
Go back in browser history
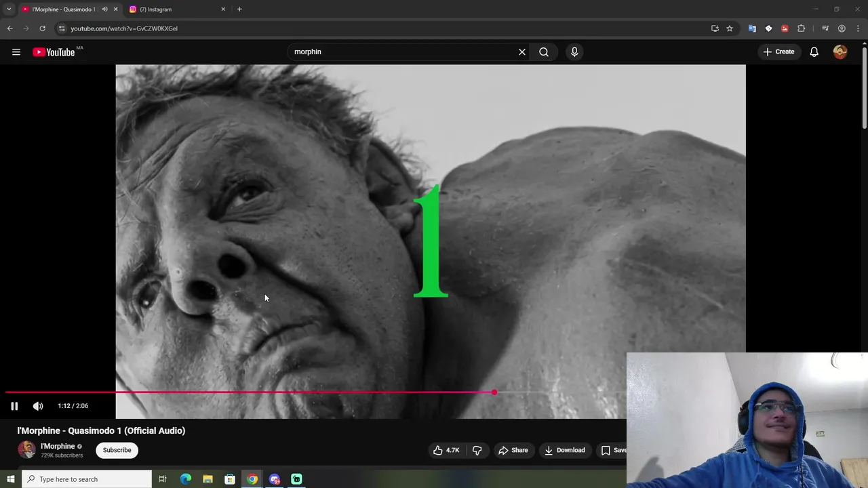[x=10, y=28]
